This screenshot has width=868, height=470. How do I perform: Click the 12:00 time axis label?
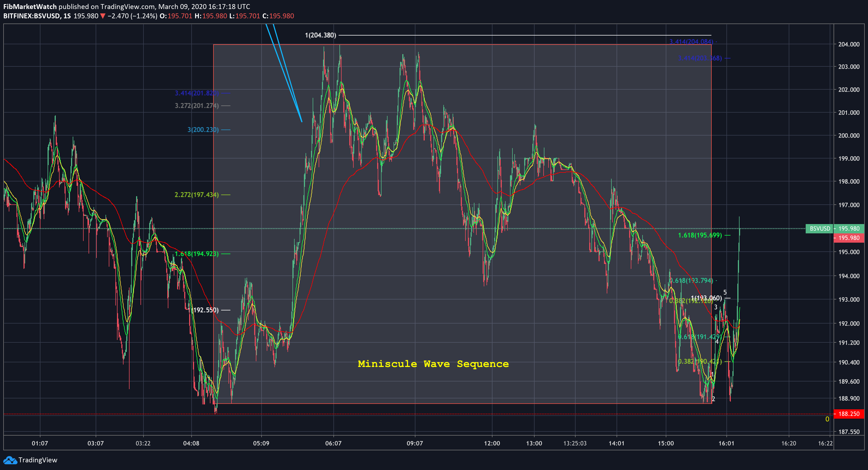pos(492,443)
